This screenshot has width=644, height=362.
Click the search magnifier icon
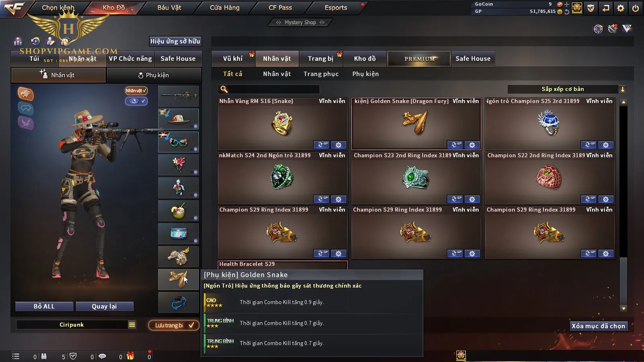(224, 89)
